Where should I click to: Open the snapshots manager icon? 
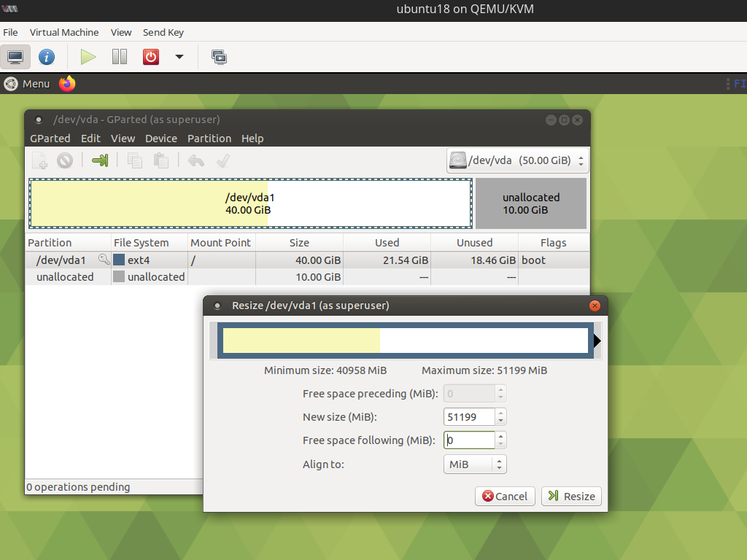(219, 57)
